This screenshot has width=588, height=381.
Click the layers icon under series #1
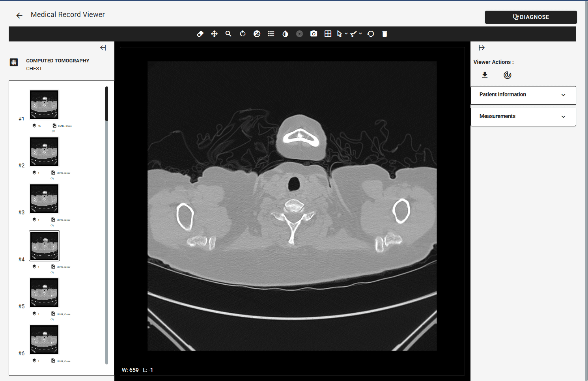[x=34, y=126]
